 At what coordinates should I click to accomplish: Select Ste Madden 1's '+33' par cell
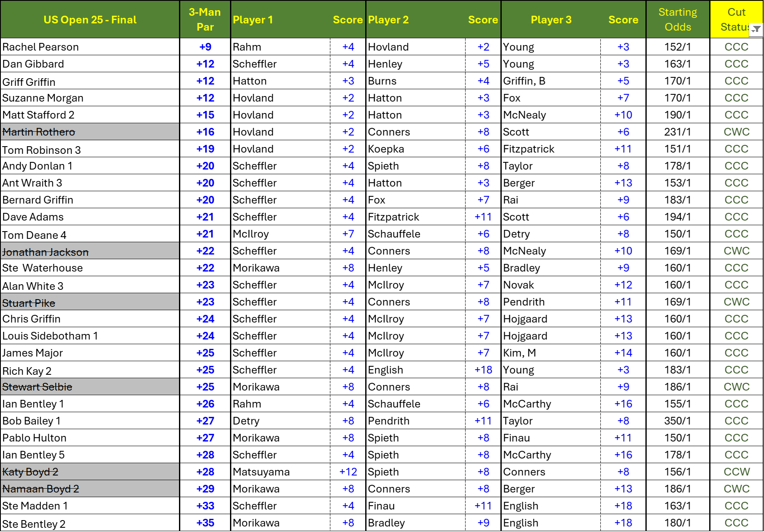pyautogui.click(x=205, y=506)
